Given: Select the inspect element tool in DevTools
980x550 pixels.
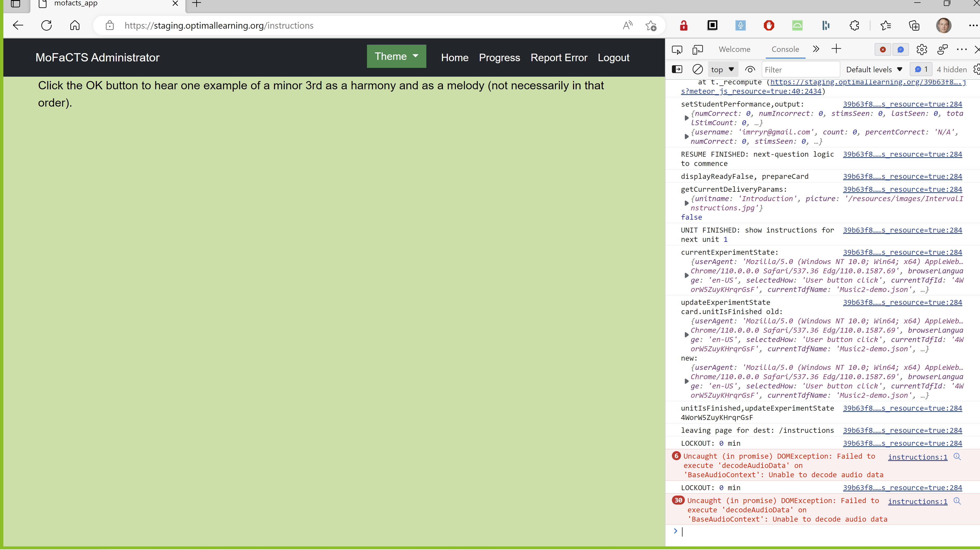Looking at the screenshot, I should coord(677,50).
